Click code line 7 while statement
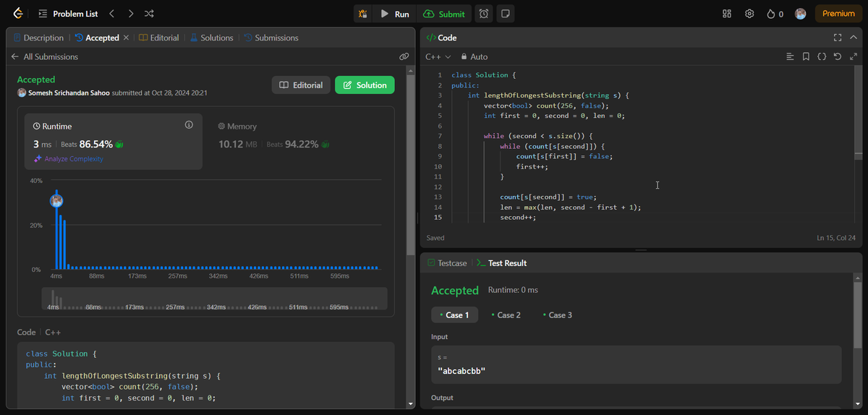Viewport: 868px width, 415px height. pyautogui.click(x=538, y=136)
